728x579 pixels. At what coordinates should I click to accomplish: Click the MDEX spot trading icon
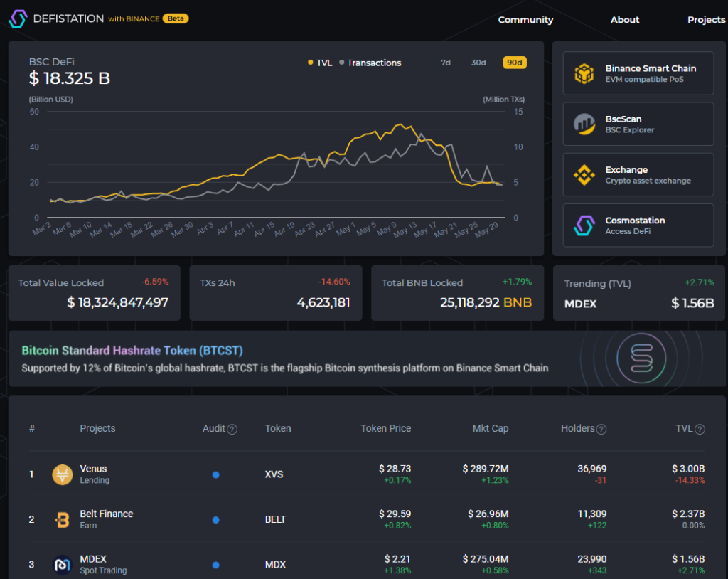tap(62, 564)
